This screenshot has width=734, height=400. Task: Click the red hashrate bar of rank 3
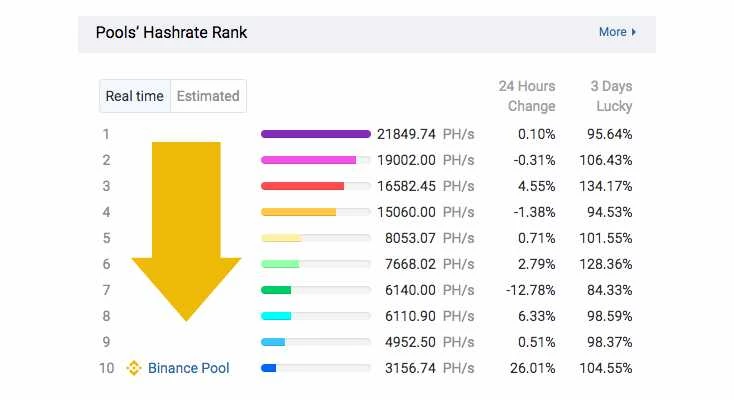click(302, 186)
